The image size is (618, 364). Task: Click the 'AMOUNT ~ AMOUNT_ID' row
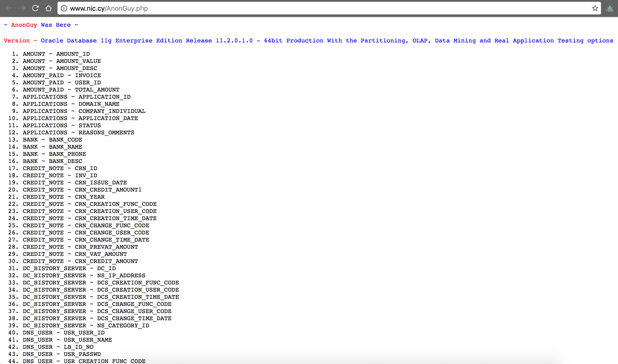point(56,54)
